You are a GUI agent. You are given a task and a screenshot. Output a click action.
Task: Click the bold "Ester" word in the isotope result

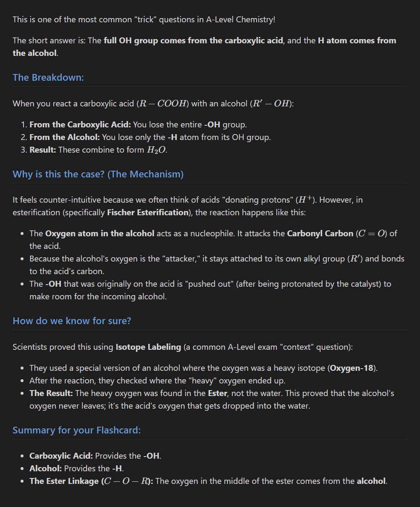tap(218, 393)
